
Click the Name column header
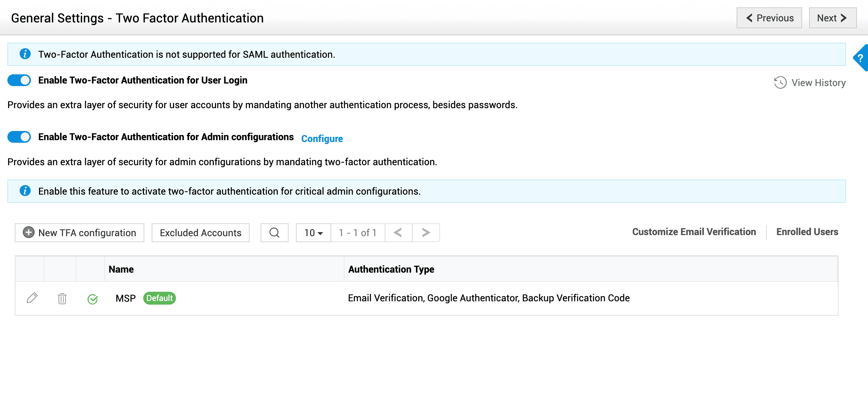click(x=121, y=269)
